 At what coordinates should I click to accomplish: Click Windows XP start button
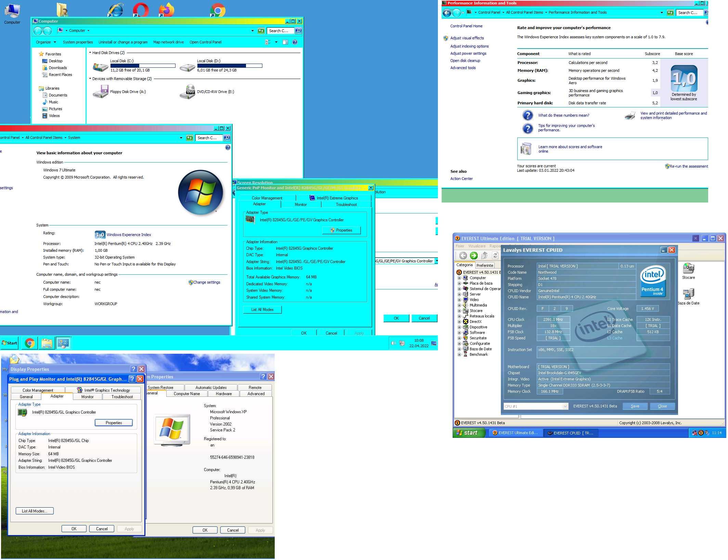pyautogui.click(x=469, y=433)
